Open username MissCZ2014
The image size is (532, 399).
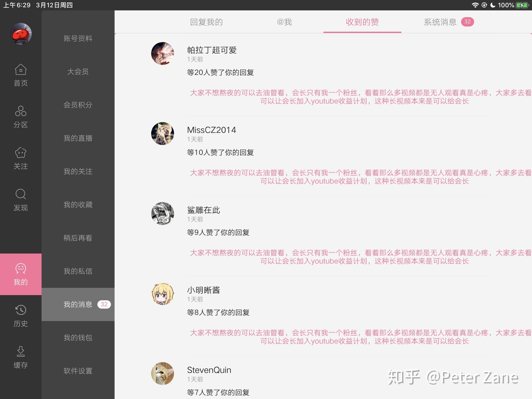pyautogui.click(x=211, y=130)
